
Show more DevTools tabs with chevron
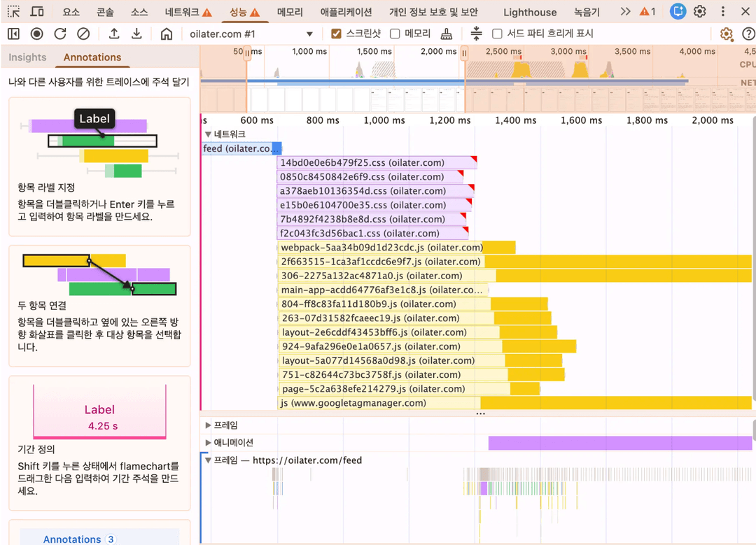[625, 12]
